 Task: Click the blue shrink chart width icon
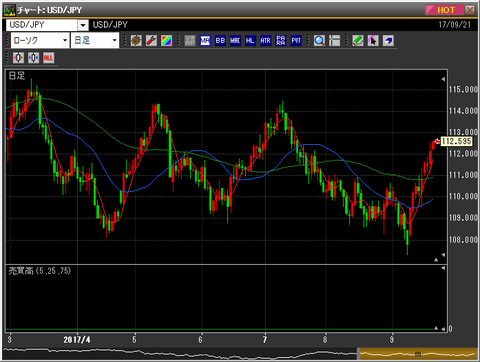(x=33, y=58)
